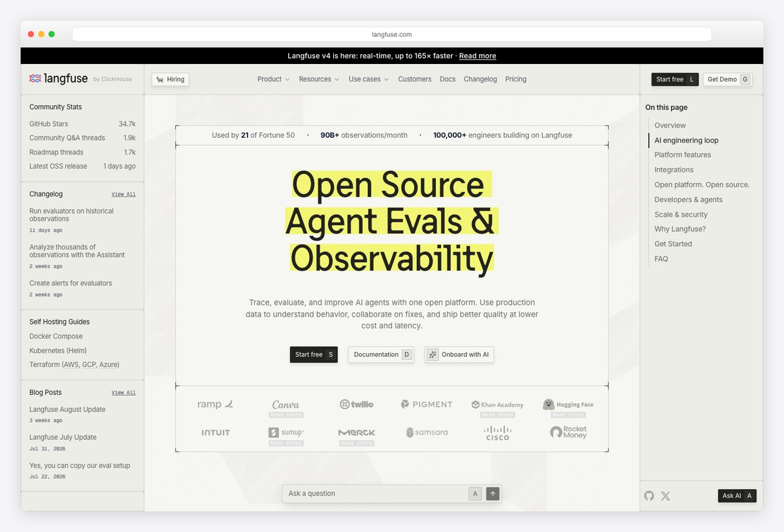Jump to AI engineering loop section
The image size is (784, 532).
pos(687,140)
